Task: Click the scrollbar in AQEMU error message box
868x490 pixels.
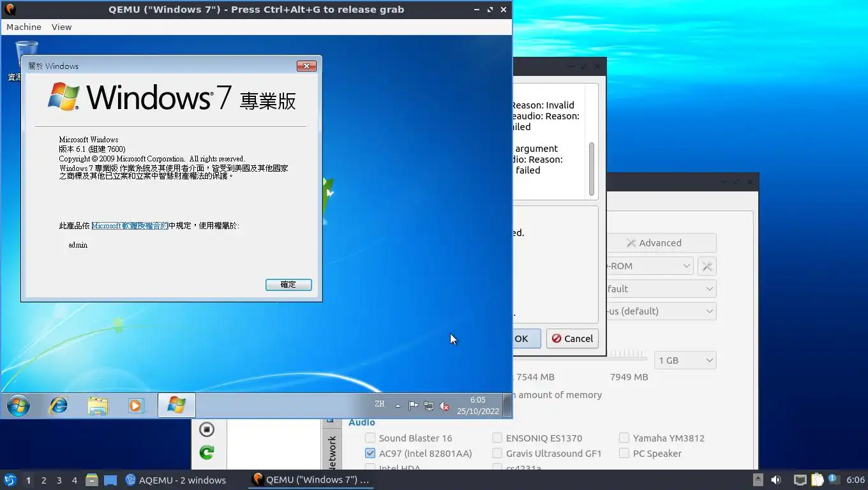Action: (x=592, y=168)
